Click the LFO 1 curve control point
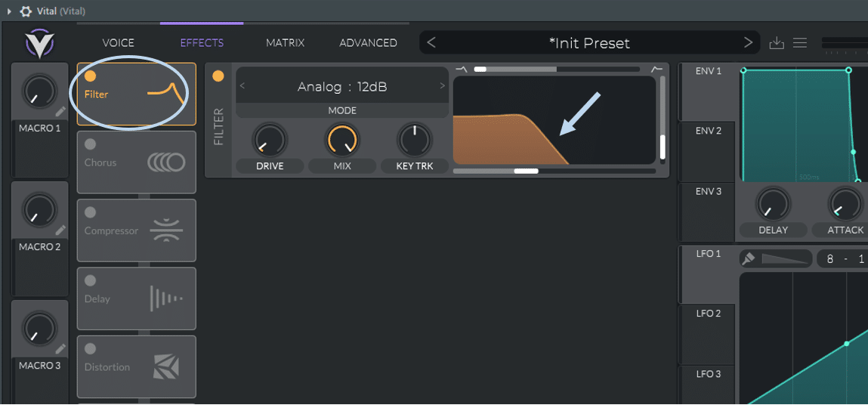Image resolution: width=868 pixels, height=405 pixels. (x=846, y=344)
